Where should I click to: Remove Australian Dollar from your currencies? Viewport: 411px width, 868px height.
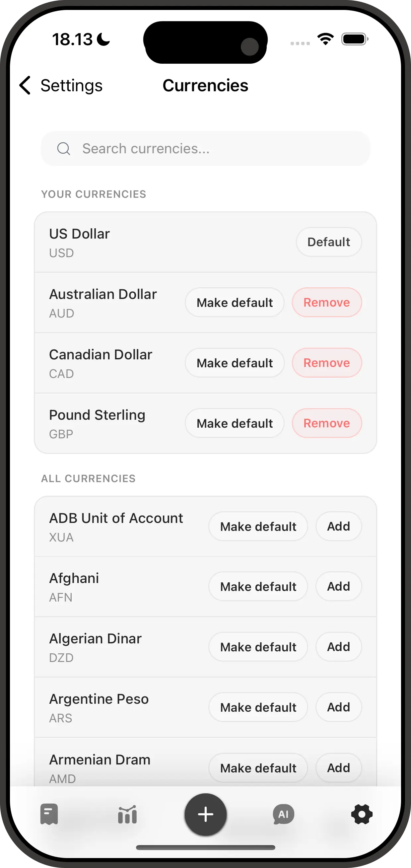pyautogui.click(x=326, y=303)
